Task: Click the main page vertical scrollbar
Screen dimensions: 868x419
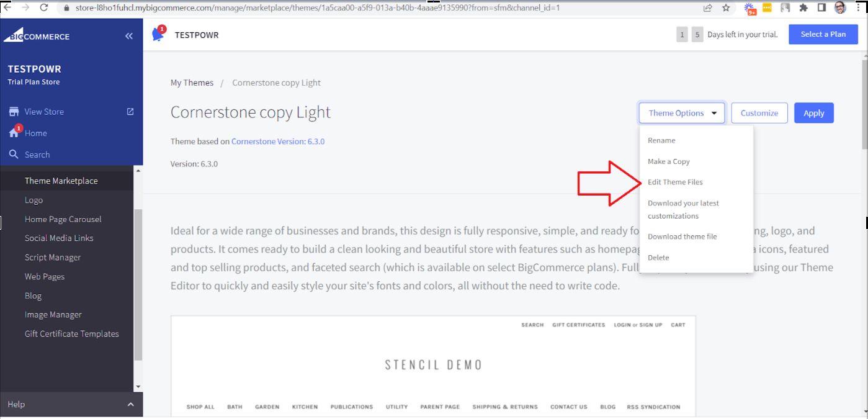Action: (x=864, y=104)
